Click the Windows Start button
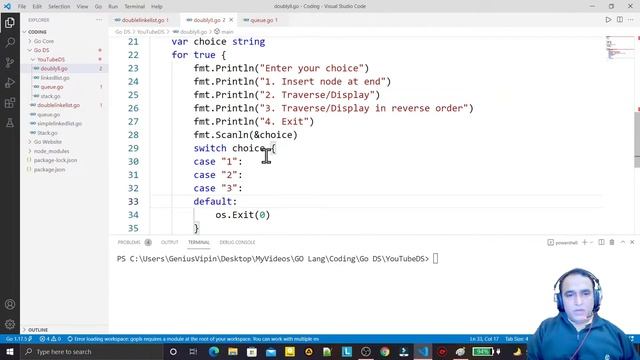This screenshot has height=360, width=640. (x=10, y=351)
